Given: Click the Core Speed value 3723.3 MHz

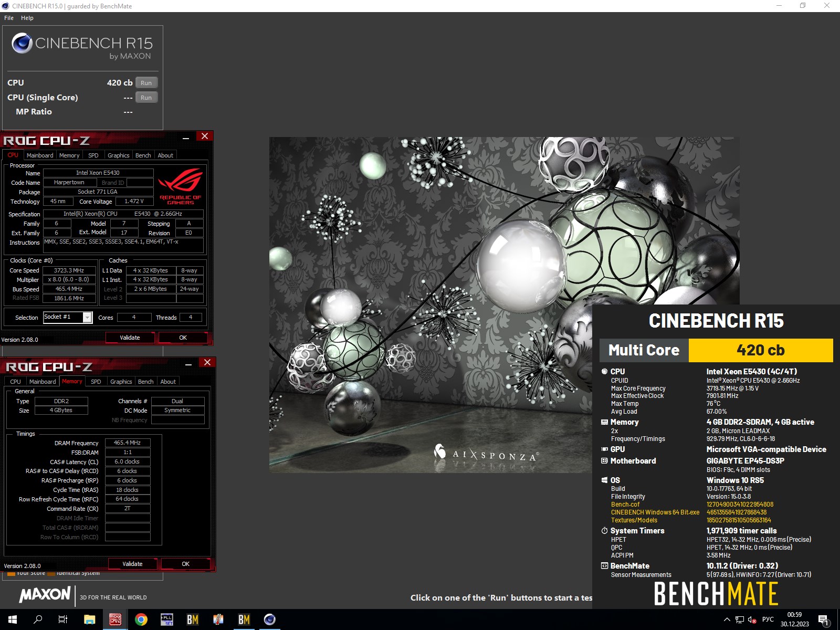Looking at the screenshot, I should 69,271.
